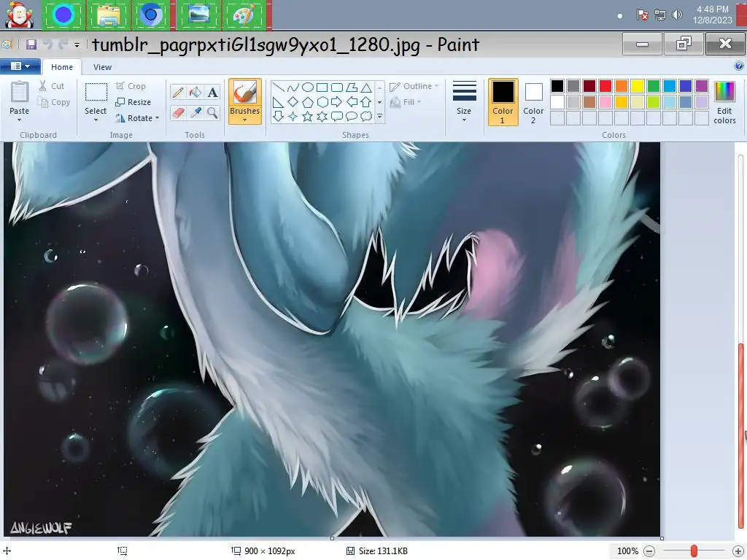Switch to the Home tab

coord(62,67)
